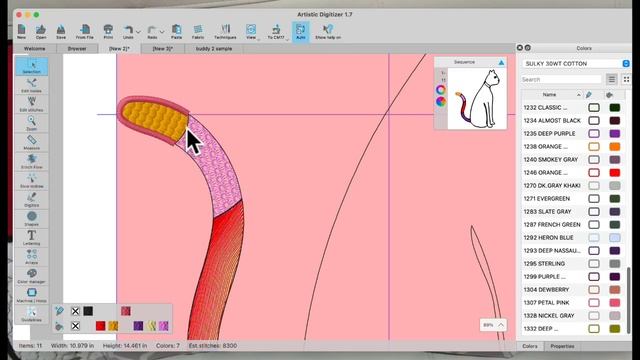640x360 pixels.
Task: Apply 1292 HERON BLUE outline swatch
Action: [594, 238]
